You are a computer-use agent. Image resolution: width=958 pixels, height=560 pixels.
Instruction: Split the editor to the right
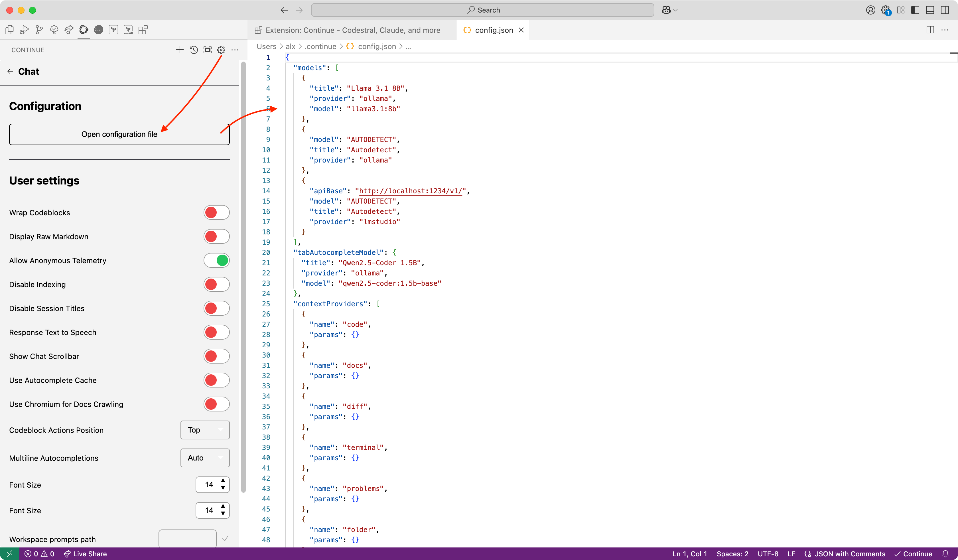pyautogui.click(x=930, y=30)
